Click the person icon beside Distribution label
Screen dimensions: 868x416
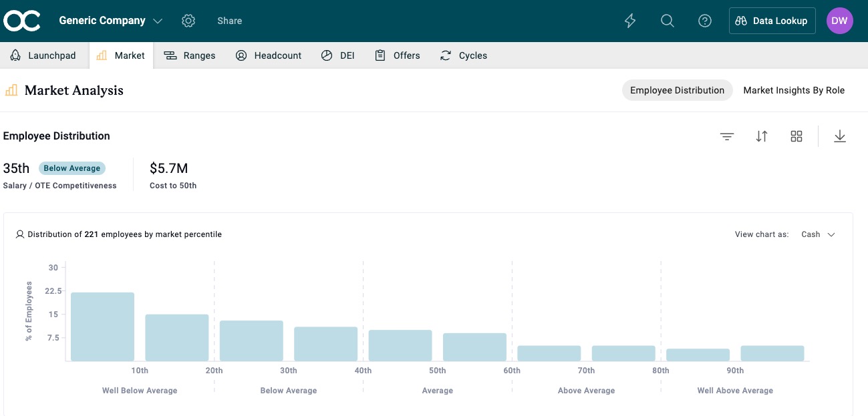pos(20,234)
